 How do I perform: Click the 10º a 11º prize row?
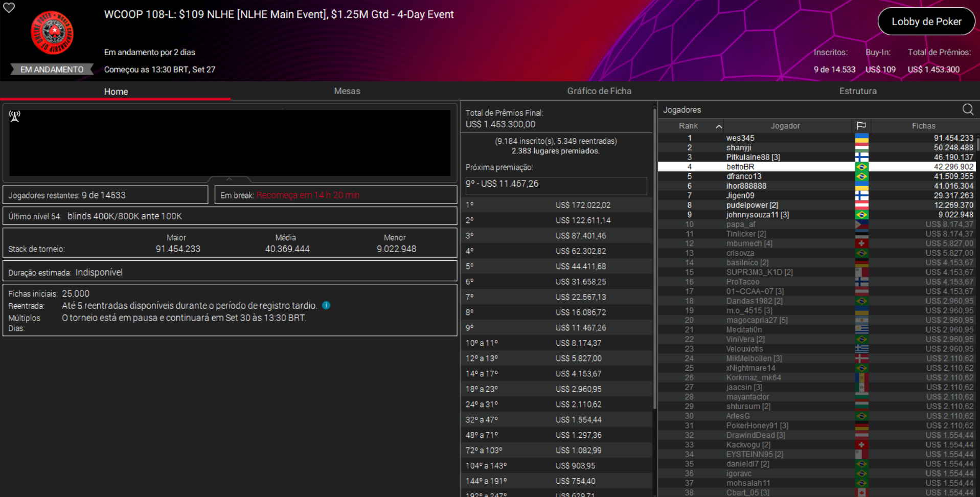[x=556, y=343]
